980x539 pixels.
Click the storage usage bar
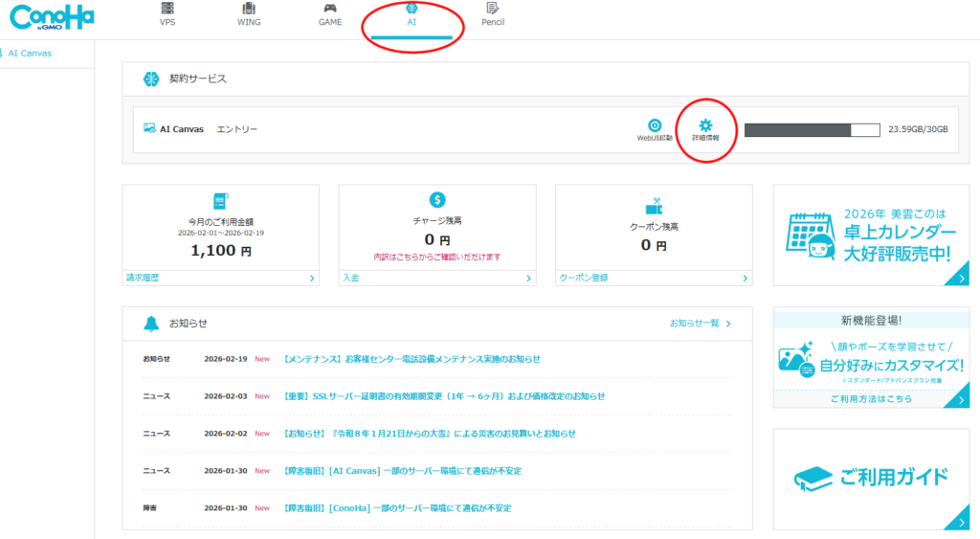click(x=811, y=130)
